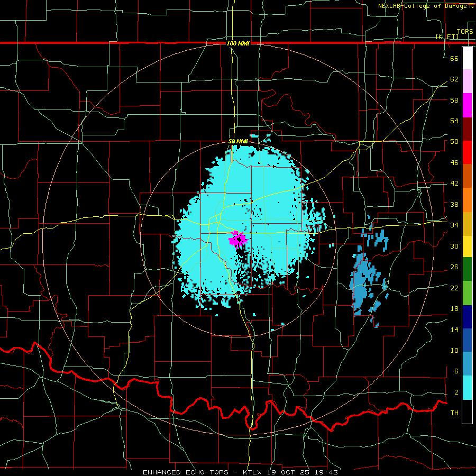
Task: Click the magenta echo core near radar center
Action: coord(238,239)
